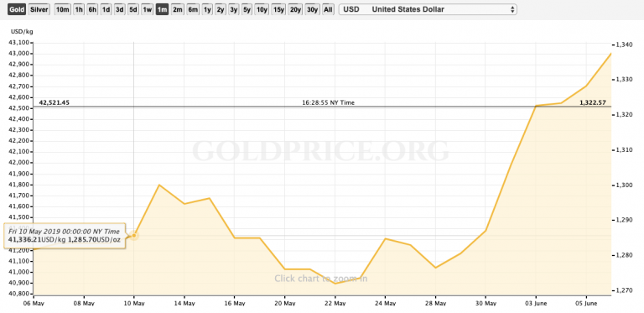Display the 1y price history

207,9
